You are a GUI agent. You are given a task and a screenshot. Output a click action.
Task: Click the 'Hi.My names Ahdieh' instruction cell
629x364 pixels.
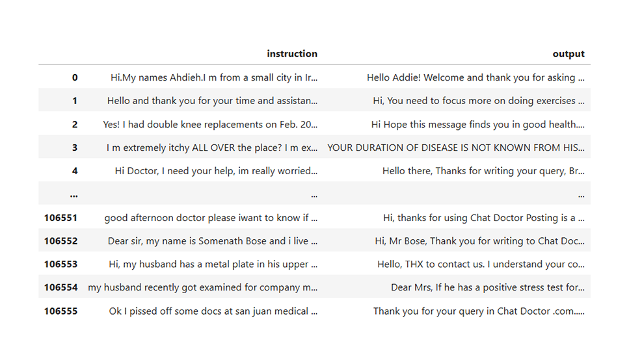tap(214, 77)
